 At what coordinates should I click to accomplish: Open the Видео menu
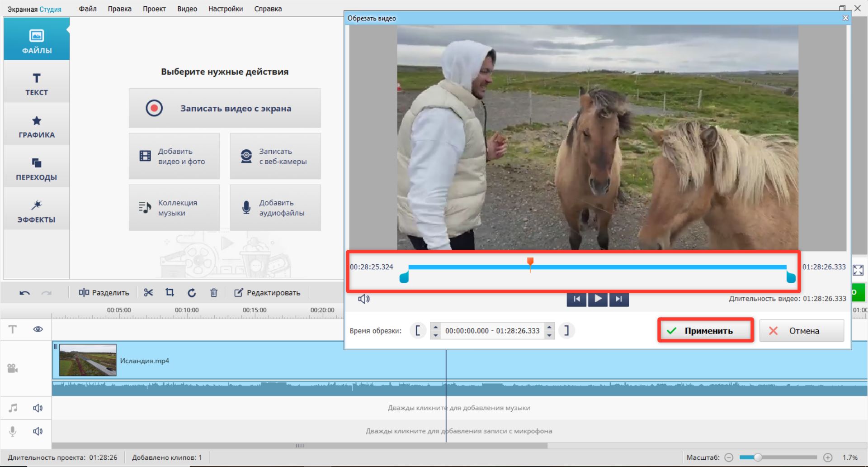[x=187, y=9]
